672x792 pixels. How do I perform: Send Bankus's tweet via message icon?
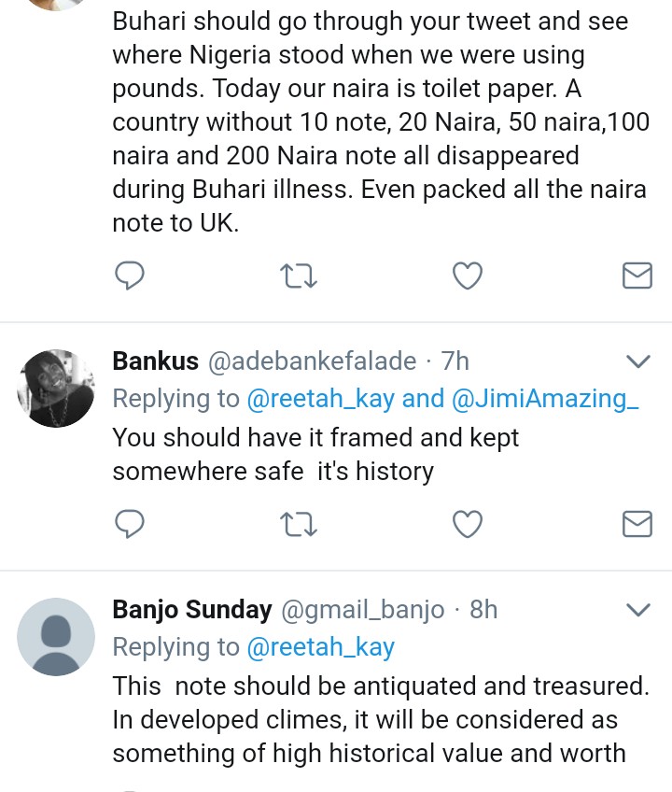(x=637, y=525)
